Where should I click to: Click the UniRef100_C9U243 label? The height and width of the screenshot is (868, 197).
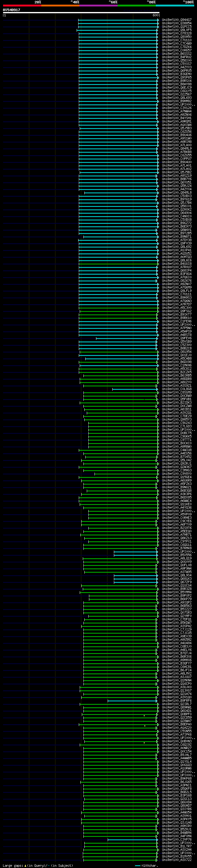(x=177, y=423)
